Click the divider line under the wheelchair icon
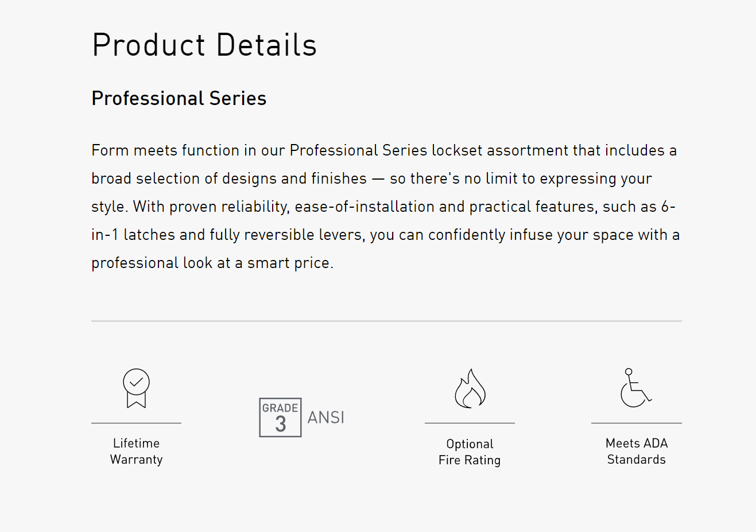This screenshot has width=756, height=532. coord(637,423)
